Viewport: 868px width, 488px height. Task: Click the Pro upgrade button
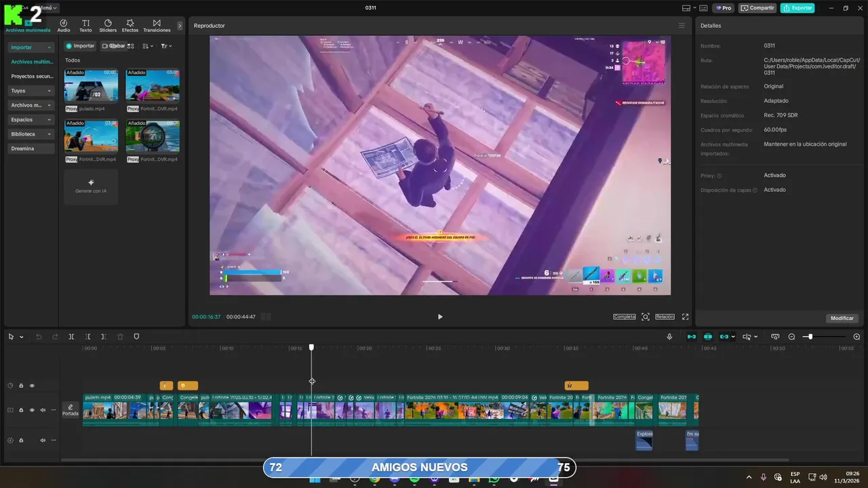coord(723,8)
